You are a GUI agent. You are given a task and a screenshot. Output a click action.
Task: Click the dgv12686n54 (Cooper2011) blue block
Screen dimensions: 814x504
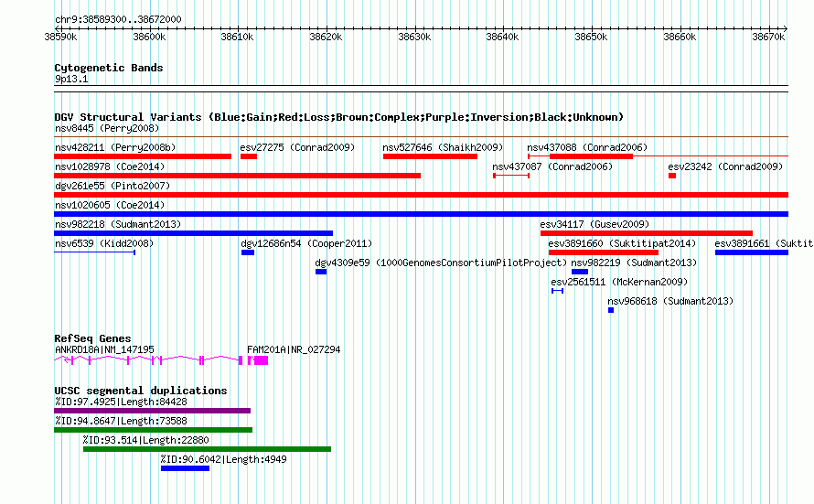tap(248, 252)
